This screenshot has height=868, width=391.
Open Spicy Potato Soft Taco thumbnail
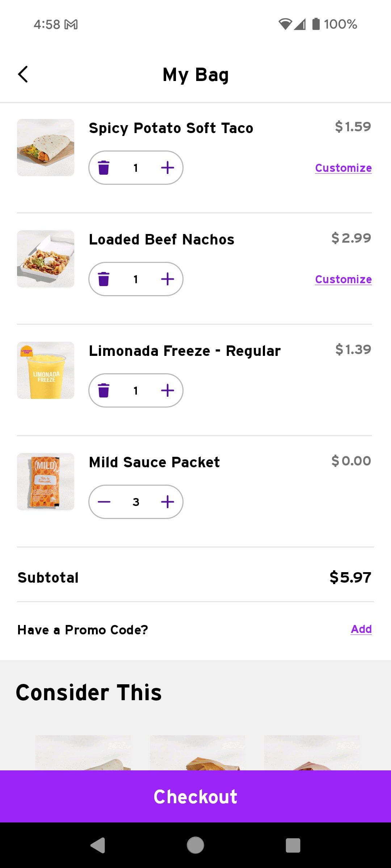pyautogui.click(x=46, y=148)
